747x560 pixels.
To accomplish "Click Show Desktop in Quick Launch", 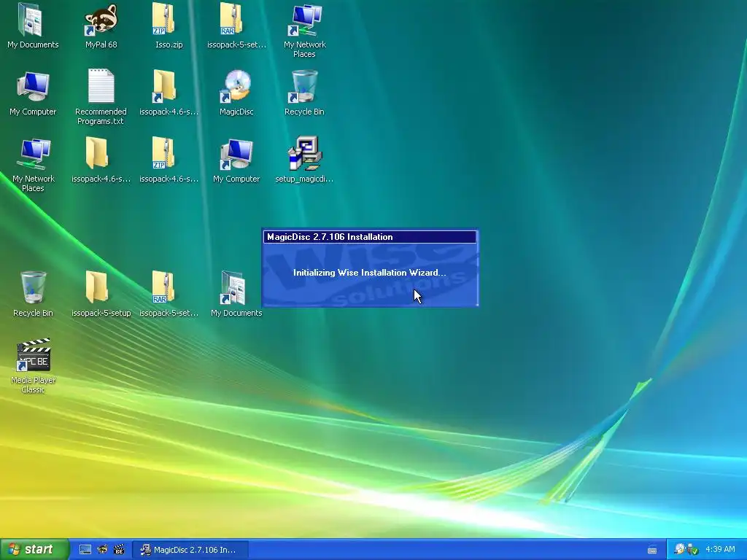I will click(x=85, y=550).
